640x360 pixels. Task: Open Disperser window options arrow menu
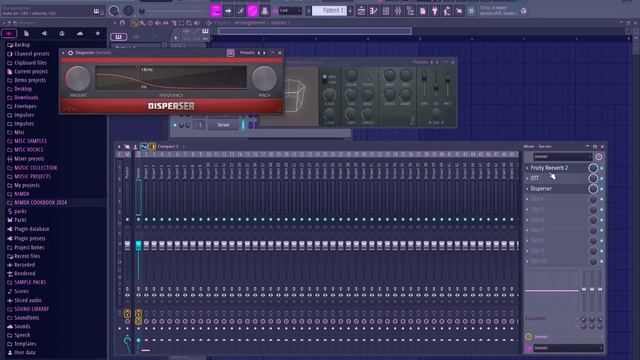[x=63, y=53]
